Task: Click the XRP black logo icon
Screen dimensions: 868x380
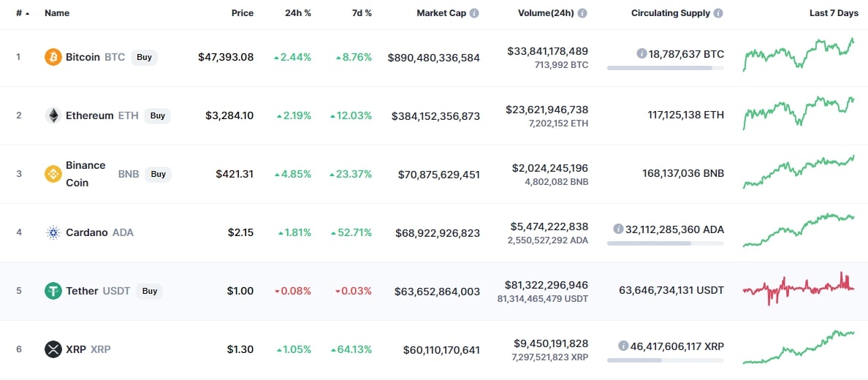Action: click(53, 349)
